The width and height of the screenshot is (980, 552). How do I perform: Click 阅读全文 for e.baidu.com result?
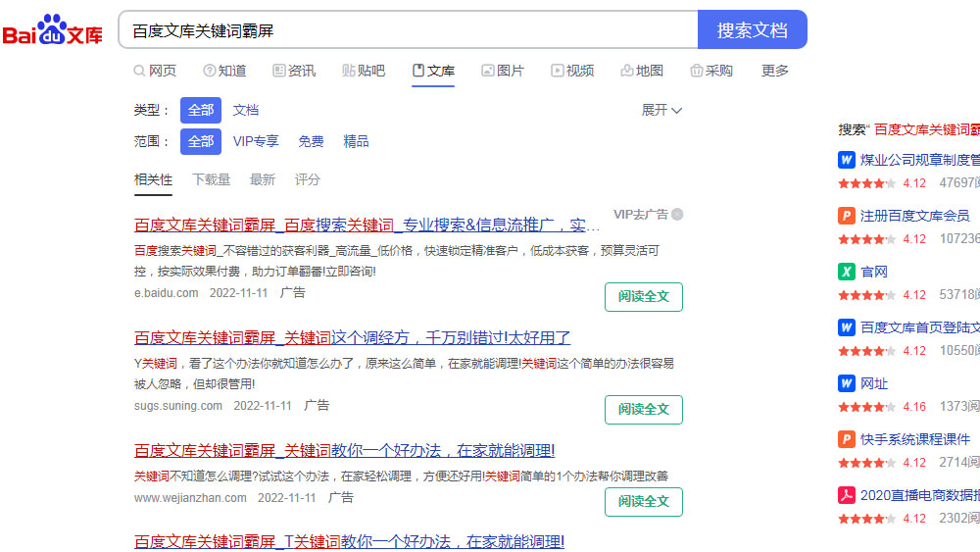(x=644, y=297)
